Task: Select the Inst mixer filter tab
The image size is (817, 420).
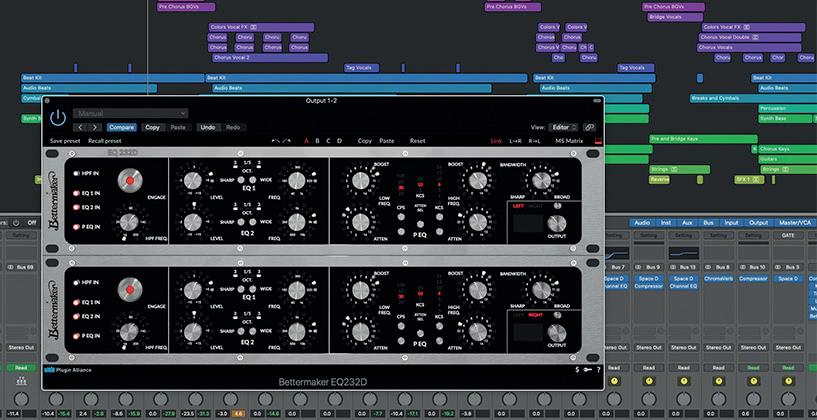Action: 666,223
